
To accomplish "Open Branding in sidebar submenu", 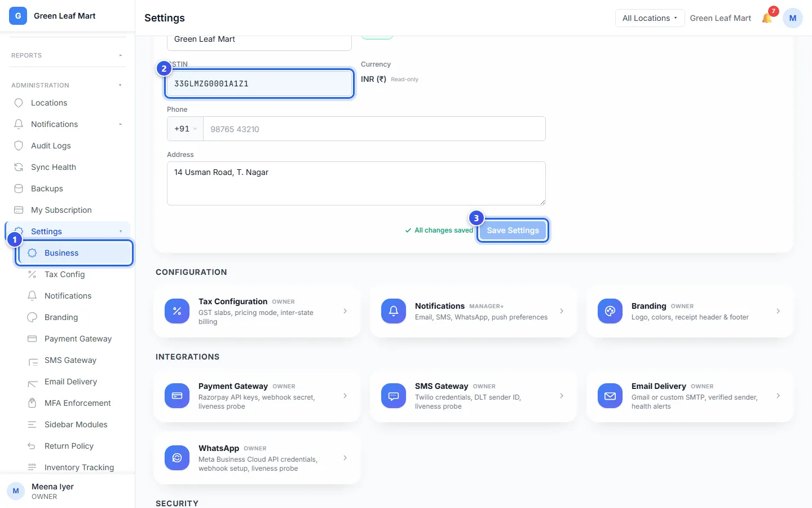I will (x=74, y=317).
